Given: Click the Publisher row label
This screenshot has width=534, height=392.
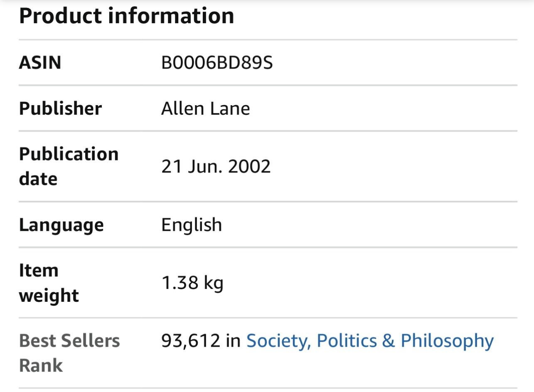Looking at the screenshot, I should pyautogui.click(x=60, y=108).
